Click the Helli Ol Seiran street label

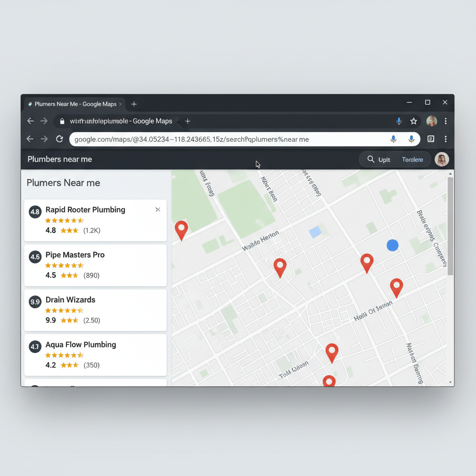click(373, 311)
